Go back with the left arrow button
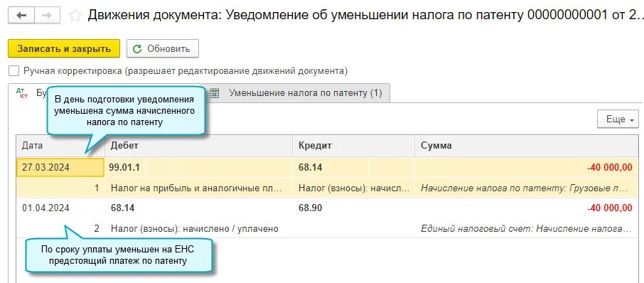This screenshot has width=644, height=283. point(21,16)
